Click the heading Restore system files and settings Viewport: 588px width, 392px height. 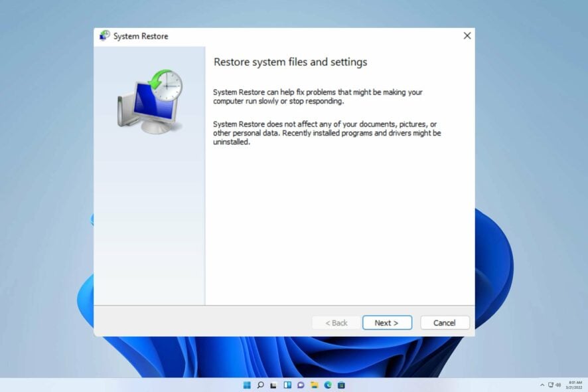click(x=290, y=62)
